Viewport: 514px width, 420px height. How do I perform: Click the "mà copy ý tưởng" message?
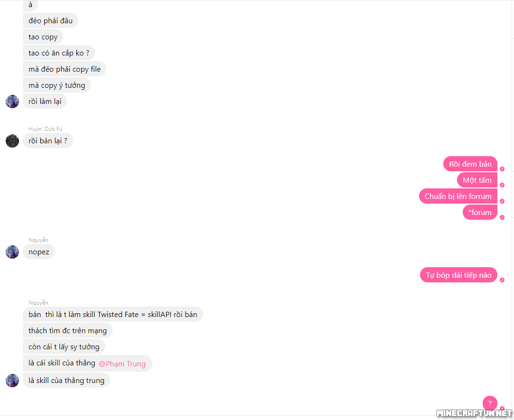[x=56, y=85]
